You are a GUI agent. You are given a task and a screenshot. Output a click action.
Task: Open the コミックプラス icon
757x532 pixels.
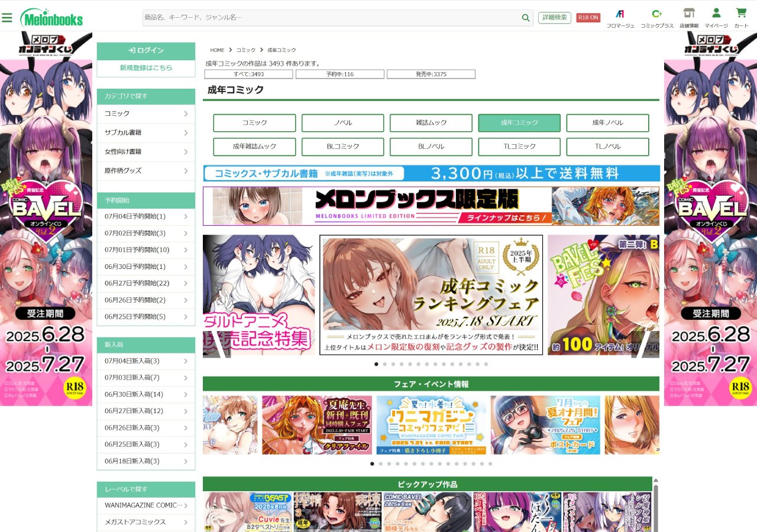click(x=656, y=14)
